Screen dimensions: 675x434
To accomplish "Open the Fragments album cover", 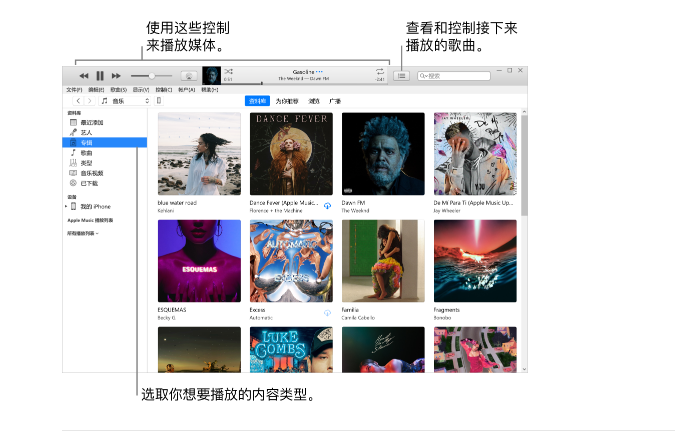I will coord(475,261).
